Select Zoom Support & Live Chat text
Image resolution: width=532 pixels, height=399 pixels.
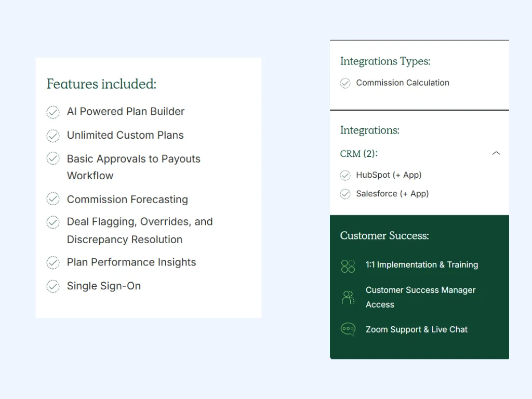417,329
